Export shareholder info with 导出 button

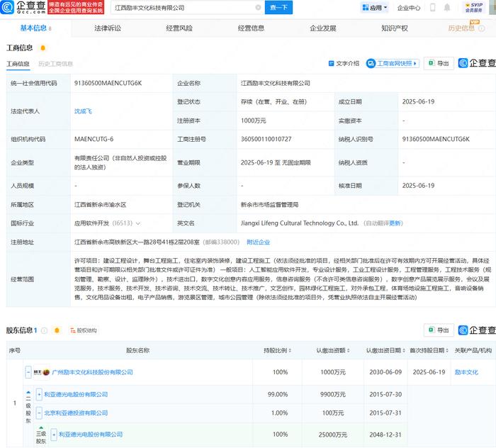(439, 330)
